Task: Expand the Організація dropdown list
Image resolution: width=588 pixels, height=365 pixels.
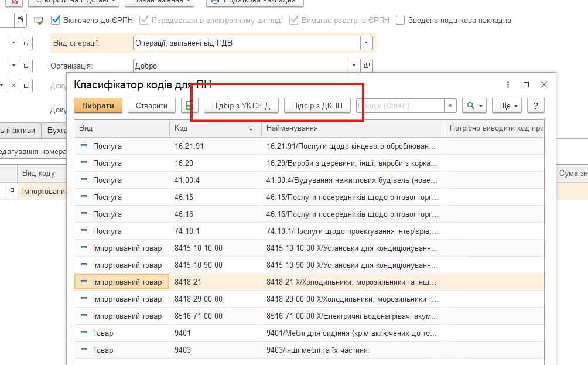Action: [354, 66]
